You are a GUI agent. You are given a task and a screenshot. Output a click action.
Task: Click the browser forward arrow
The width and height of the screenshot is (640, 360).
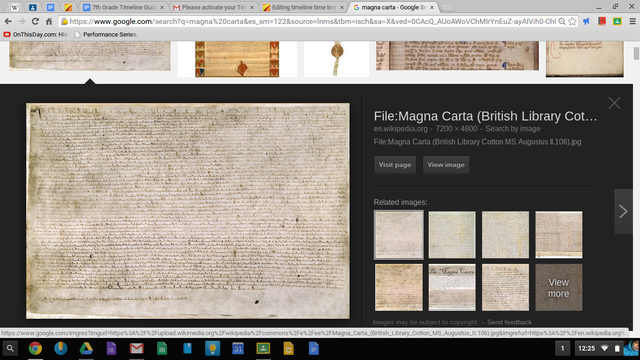pyautogui.click(x=22, y=21)
